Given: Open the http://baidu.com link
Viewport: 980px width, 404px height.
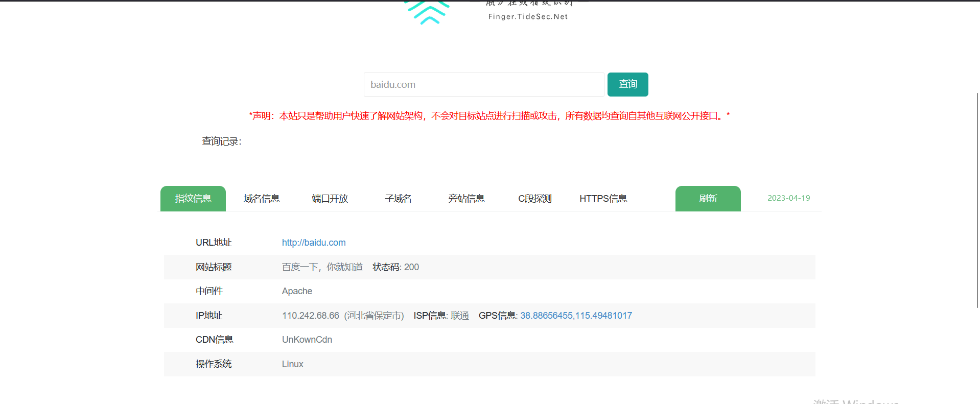Looking at the screenshot, I should click(314, 243).
